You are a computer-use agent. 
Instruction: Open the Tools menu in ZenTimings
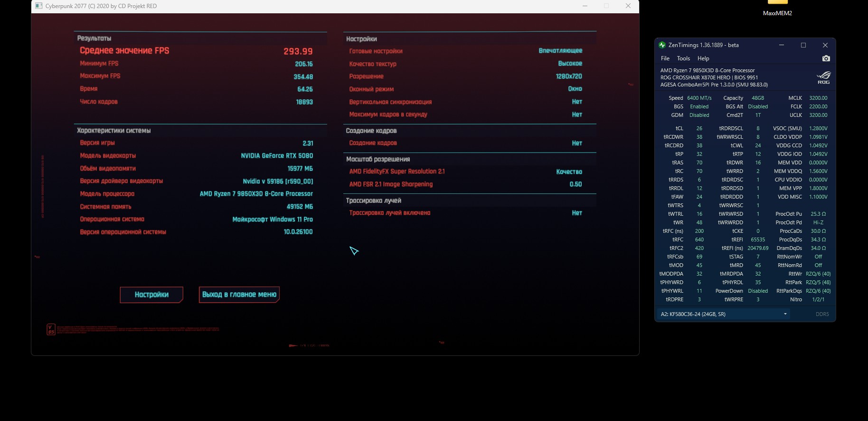click(683, 58)
